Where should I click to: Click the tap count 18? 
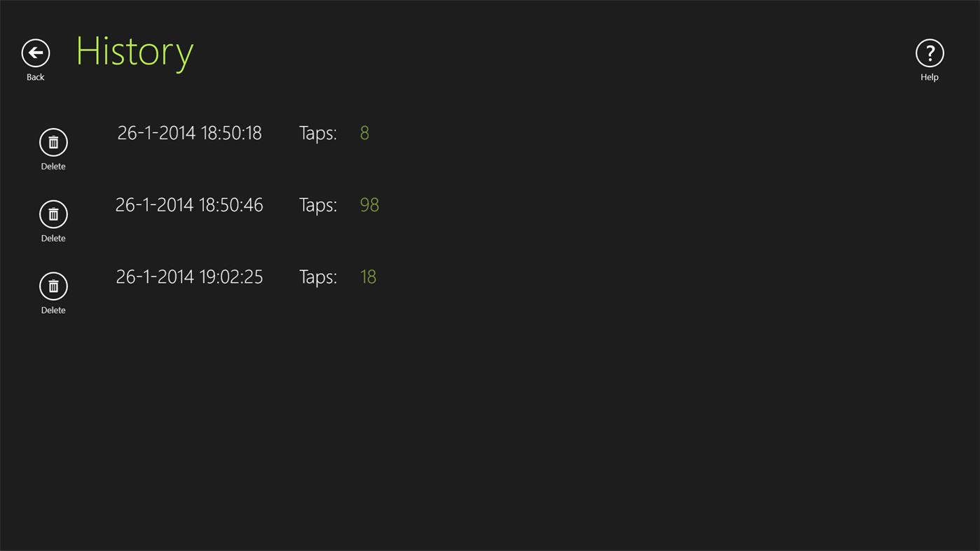tap(368, 277)
